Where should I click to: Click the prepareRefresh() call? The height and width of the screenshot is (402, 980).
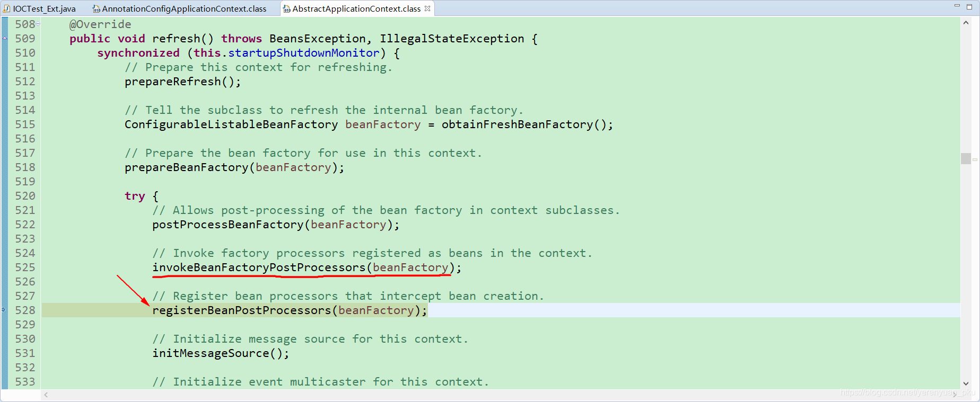tap(183, 82)
